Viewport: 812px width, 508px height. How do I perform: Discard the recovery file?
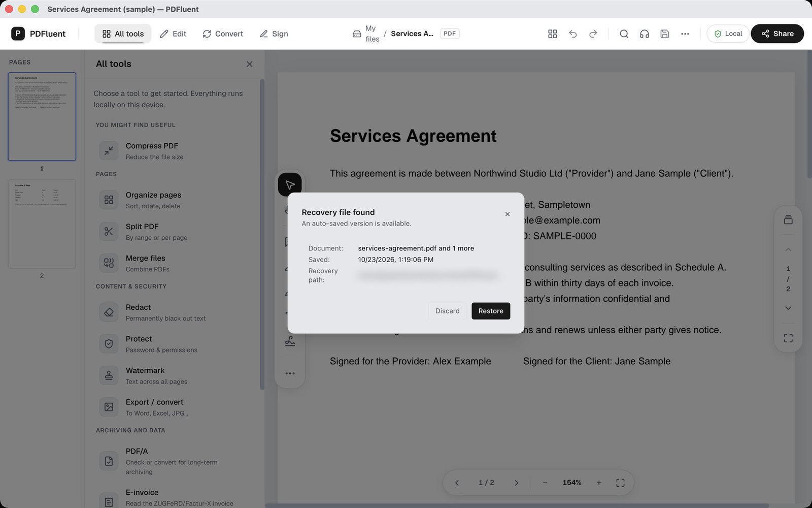[x=448, y=311]
